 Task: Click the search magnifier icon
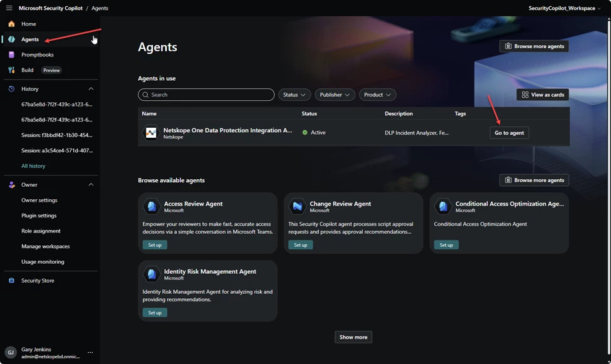pyautogui.click(x=145, y=95)
